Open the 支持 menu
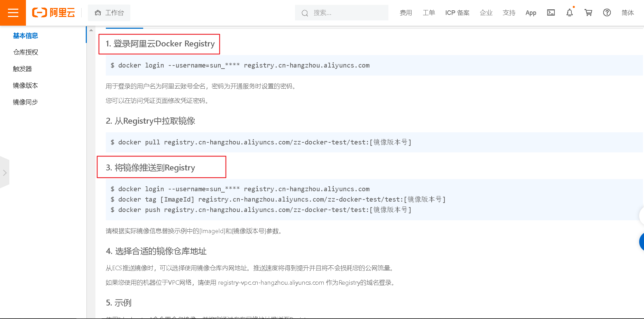The height and width of the screenshot is (319, 644). coord(509,13)
